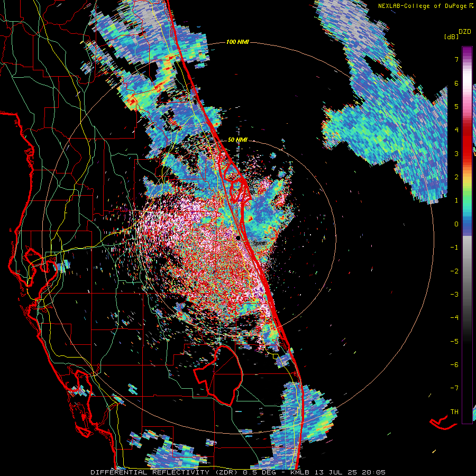Click the -4 dB tick label
This screenshot has height=476, width=476.
(x=454, y=317)
